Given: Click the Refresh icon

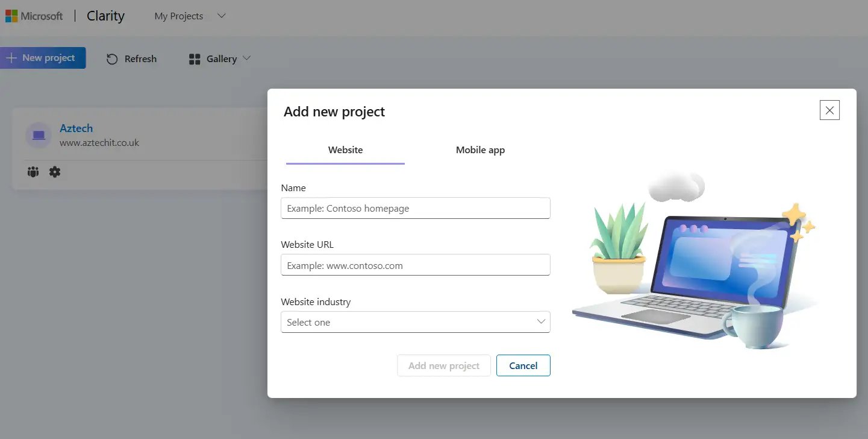Looking at the screenshot, I should point(111,58).
